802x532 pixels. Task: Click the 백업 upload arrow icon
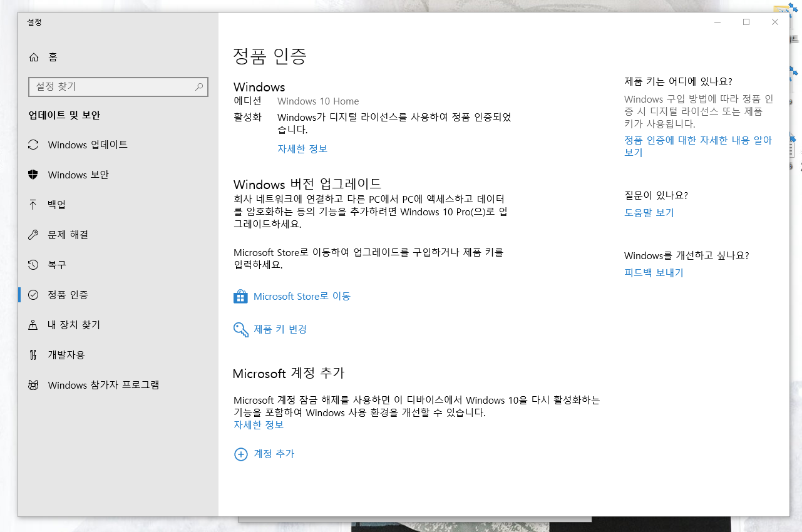pyautogui.click(x=34, y=205)
